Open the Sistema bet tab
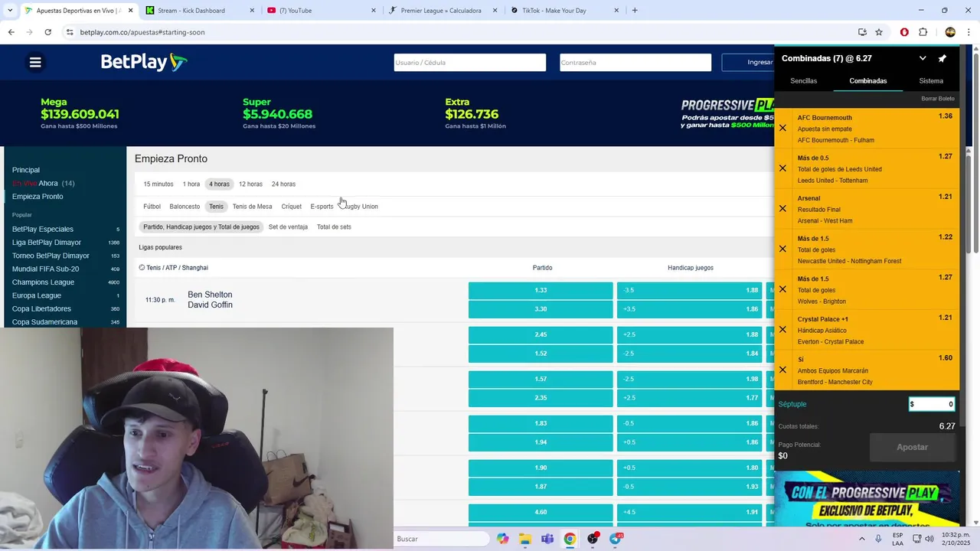Viewport: 980px width, 551px height. pos(931,80)
